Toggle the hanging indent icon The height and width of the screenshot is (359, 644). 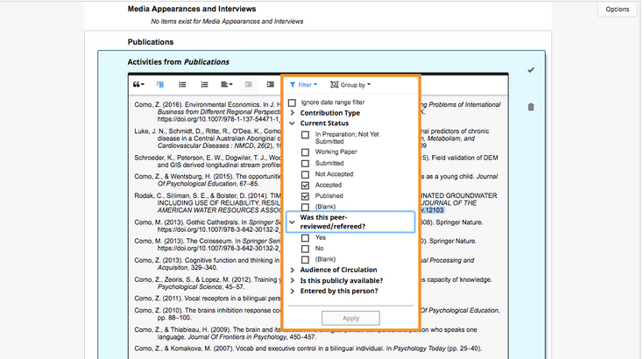click(x=160, y=85)
